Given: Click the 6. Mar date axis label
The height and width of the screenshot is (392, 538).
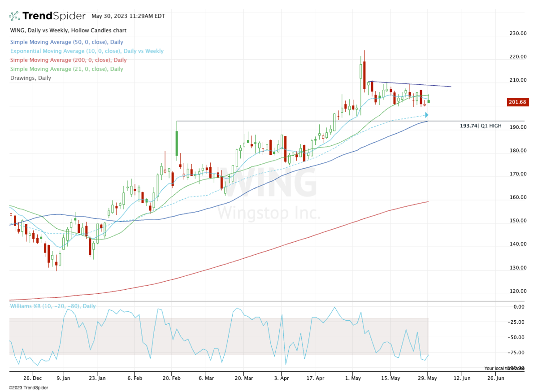Looking at the screenshot, I should (206, 378).
